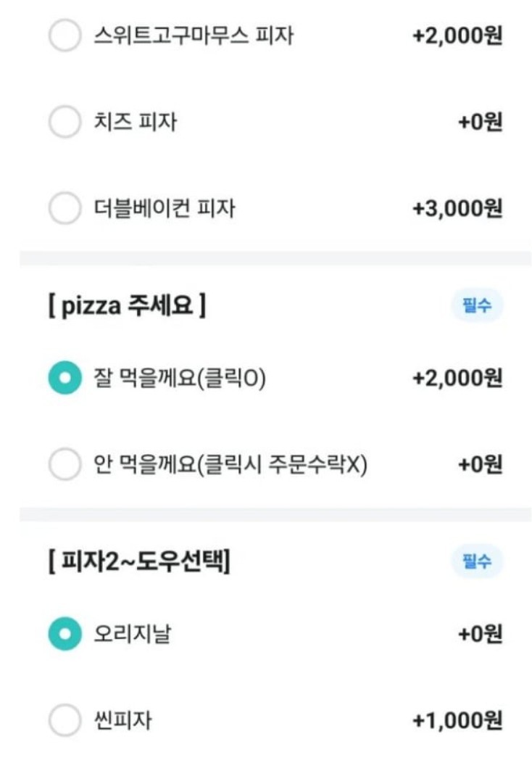Click the 치즈 피자 option text
The width and height of the screenshot is (532, 771).
(x=135, y=122)
